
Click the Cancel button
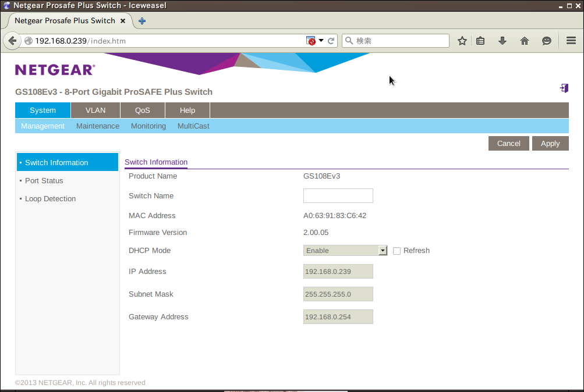point(508,144)
